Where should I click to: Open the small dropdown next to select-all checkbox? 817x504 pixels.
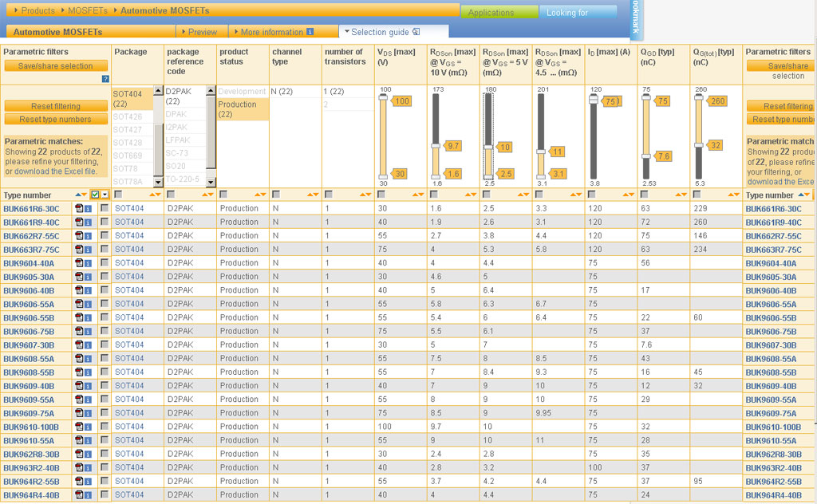click(x=105, y=195)
